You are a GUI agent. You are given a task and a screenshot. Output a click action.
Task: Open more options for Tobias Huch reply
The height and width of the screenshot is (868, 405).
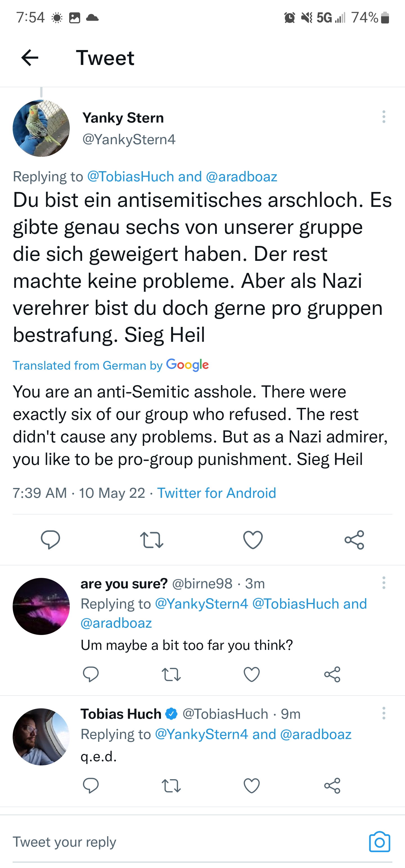(x=383, y=713)
